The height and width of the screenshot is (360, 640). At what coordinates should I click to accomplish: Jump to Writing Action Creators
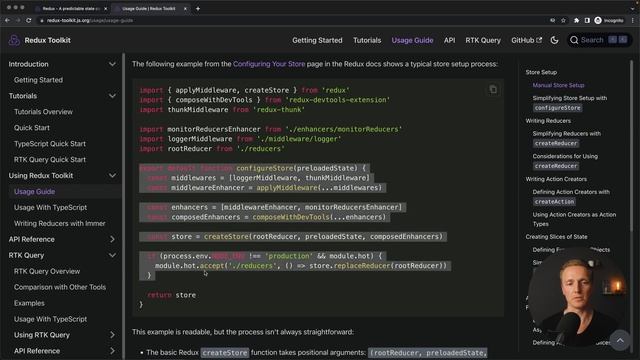pos(556,179)
